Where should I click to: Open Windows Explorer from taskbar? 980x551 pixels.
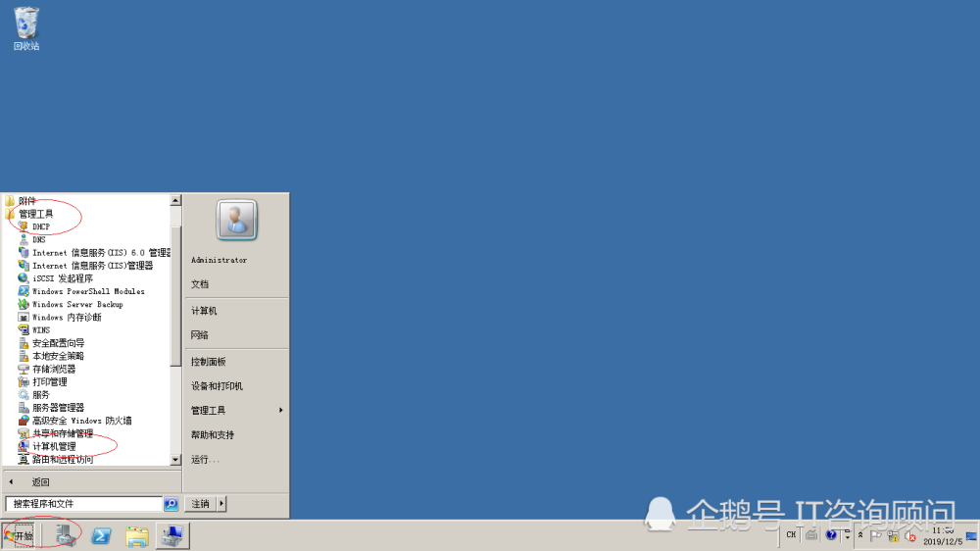tap(137, 535)
